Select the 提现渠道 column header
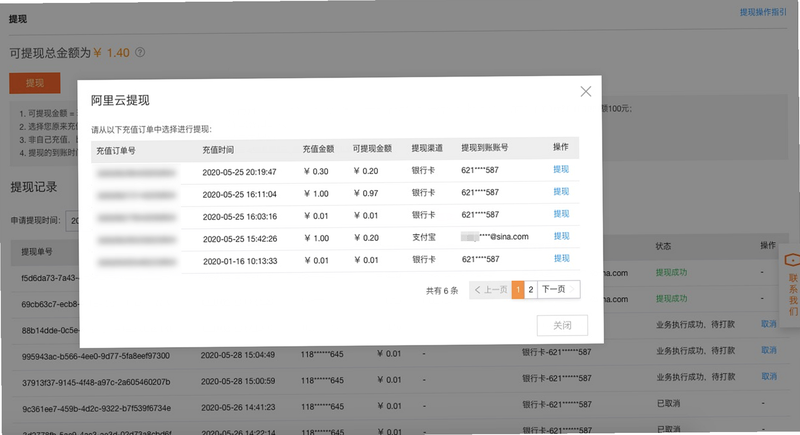 tap(427, 148)
